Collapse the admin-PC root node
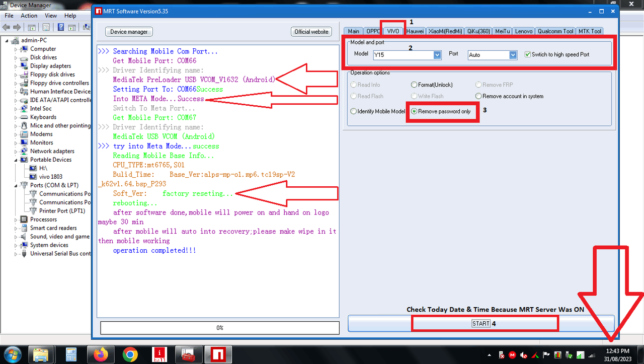Viewport: 644px width, 364px height. point(7,41)
